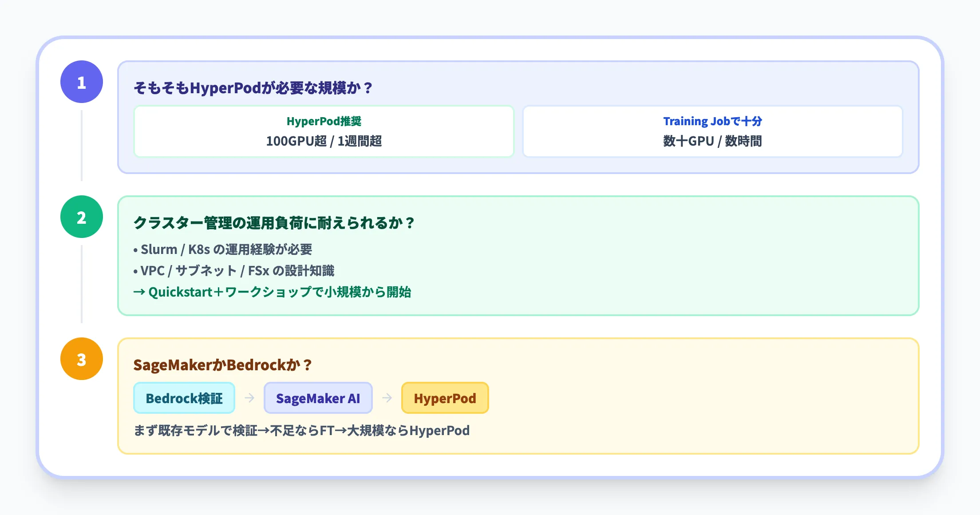Viewport: 980px width, 515px height.
Task: Open the step 2 green panel
Action: pos(515,255)
